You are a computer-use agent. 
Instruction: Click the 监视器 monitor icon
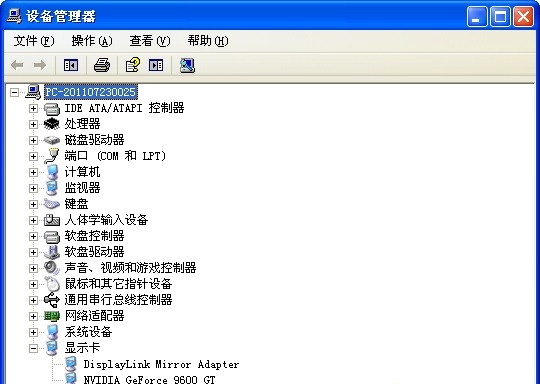click(52, 188)
